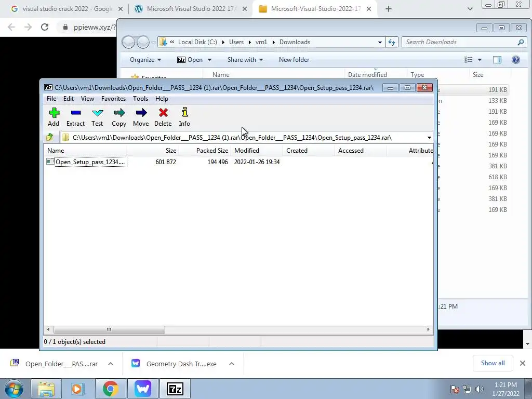The height and width of the screenshot is (399, 532).
Task: Click the Copy tool in 7-Zip
Action: 119,117
